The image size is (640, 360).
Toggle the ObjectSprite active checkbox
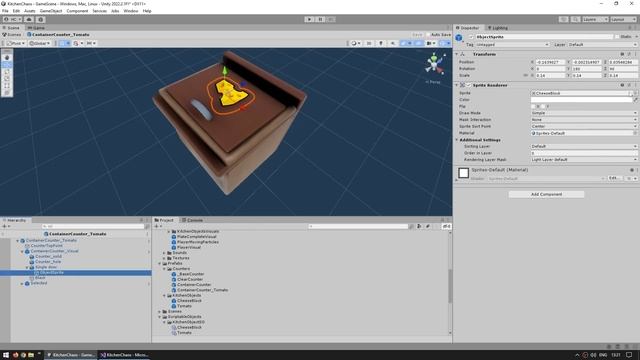(x=471, y=37)
